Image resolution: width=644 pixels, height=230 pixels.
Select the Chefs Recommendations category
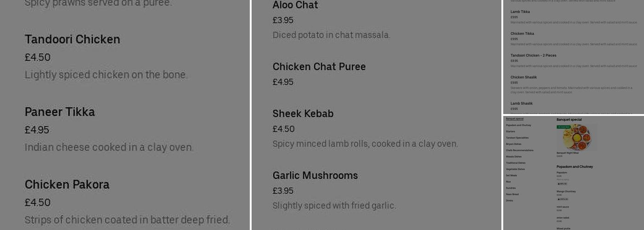(519, 150)
